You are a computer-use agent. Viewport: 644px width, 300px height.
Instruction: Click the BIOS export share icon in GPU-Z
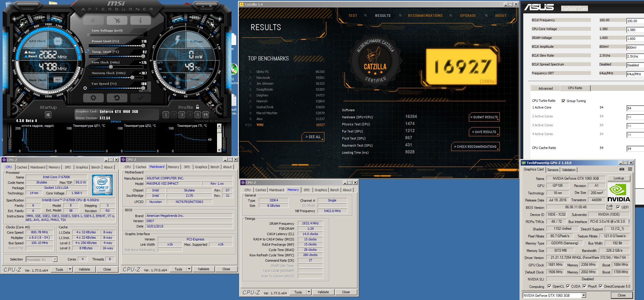(x=609, y=207)
